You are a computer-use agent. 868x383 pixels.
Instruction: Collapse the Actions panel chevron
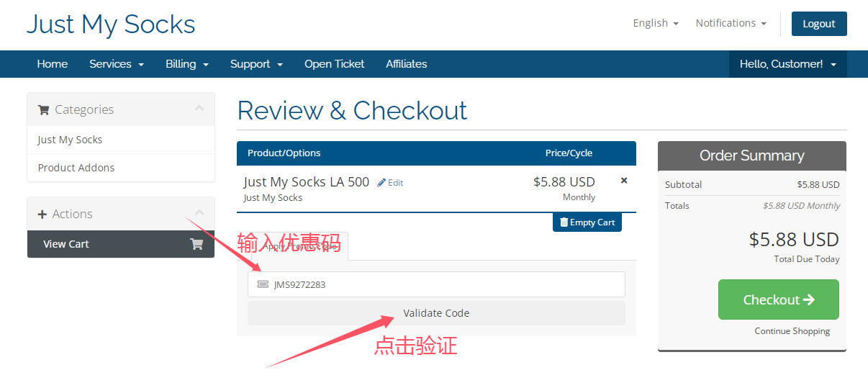[199, 213]
